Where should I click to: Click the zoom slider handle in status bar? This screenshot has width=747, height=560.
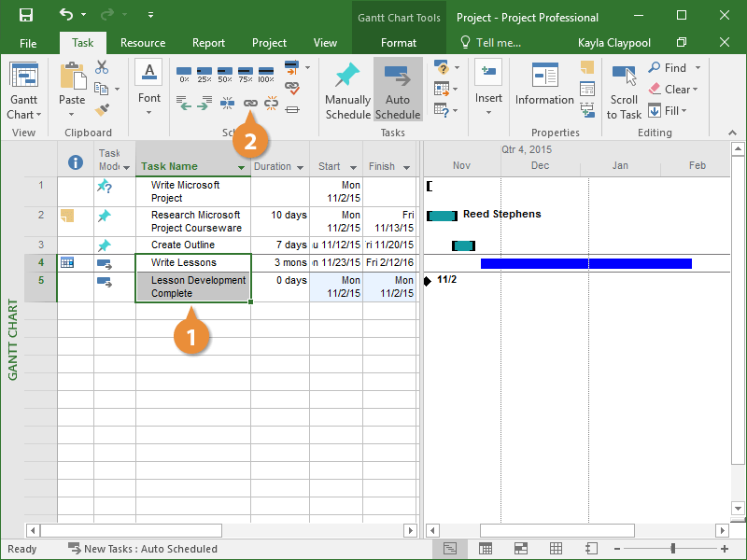coord(670,549)
